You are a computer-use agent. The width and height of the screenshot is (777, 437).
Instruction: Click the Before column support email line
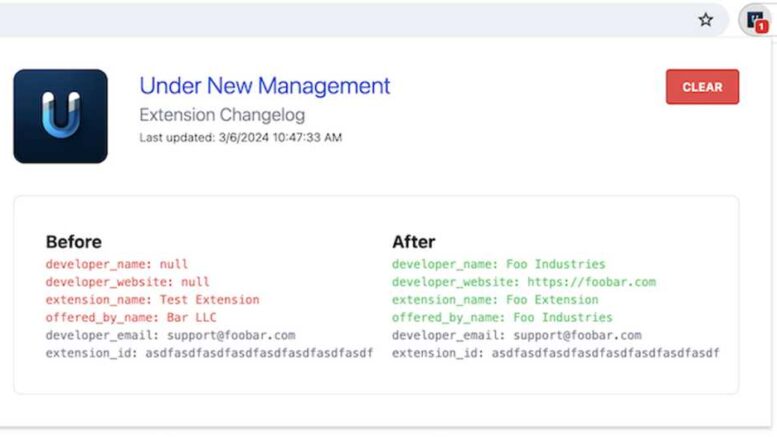(170, 336)
